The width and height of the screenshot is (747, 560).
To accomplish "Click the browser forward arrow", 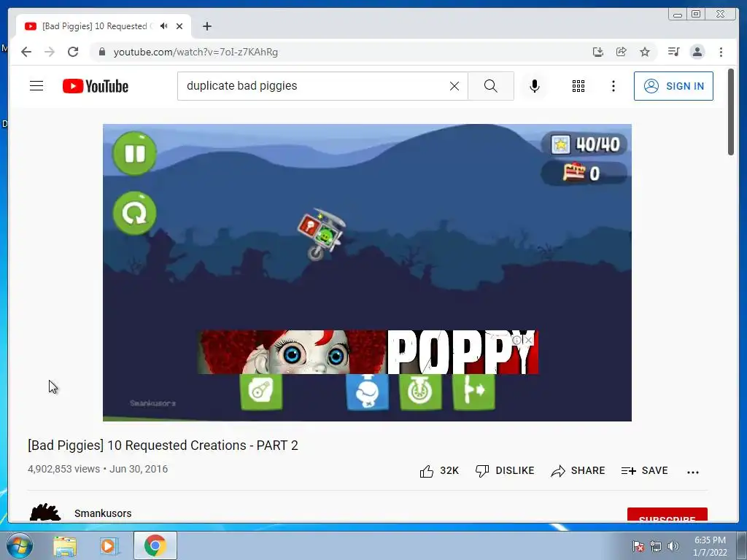I will pos(50,52).
